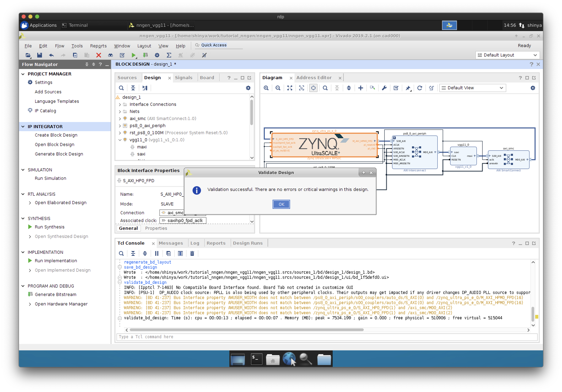
Task: Open the Default Layout combo box
Action: pyautogui.click(x=507, y=55)
